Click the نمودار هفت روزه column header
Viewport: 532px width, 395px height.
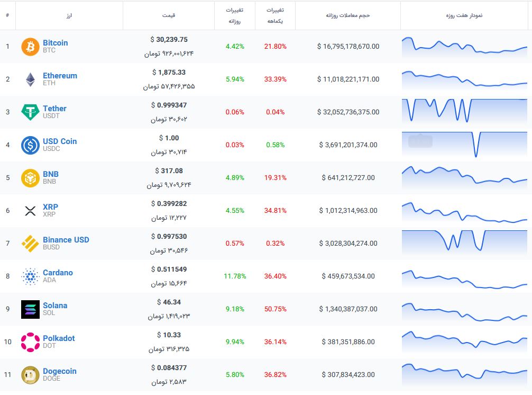click(464, 15)
